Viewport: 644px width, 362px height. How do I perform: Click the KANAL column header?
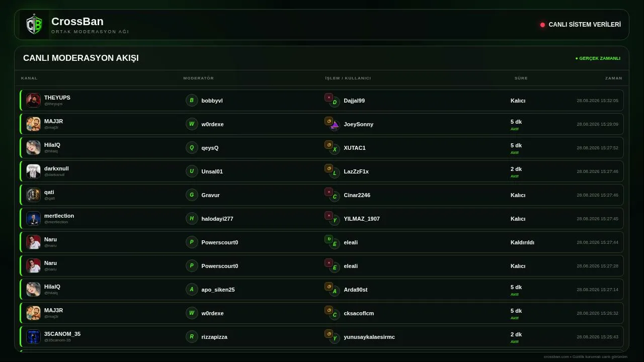click(x=29, y=78)
